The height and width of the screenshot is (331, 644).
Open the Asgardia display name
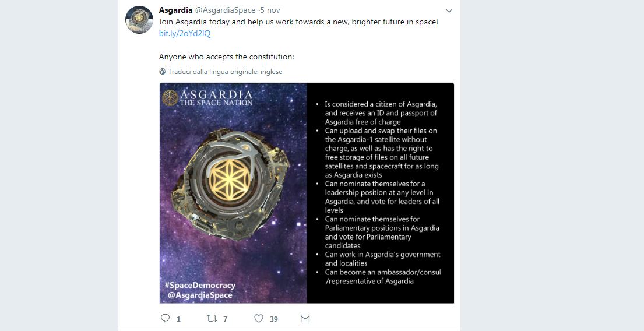click(x=176, y=10)
